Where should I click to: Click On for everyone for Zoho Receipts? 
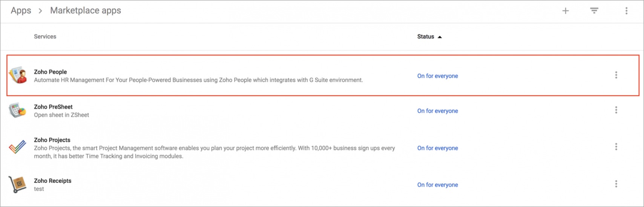[x=437, y=185]
